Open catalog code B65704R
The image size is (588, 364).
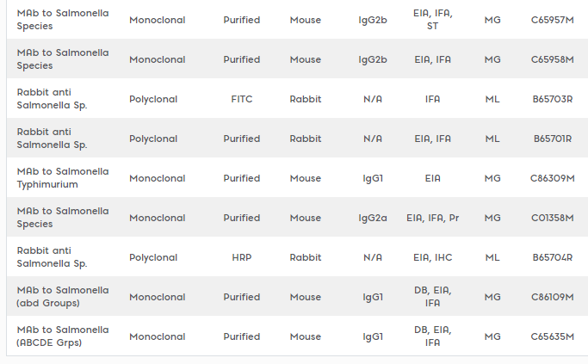[x=553, y=257]
